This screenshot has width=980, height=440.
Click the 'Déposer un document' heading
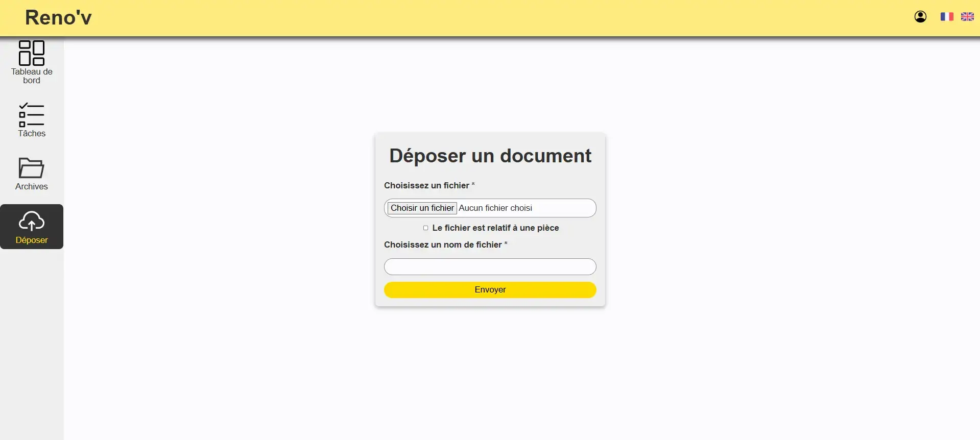point(490,156)
